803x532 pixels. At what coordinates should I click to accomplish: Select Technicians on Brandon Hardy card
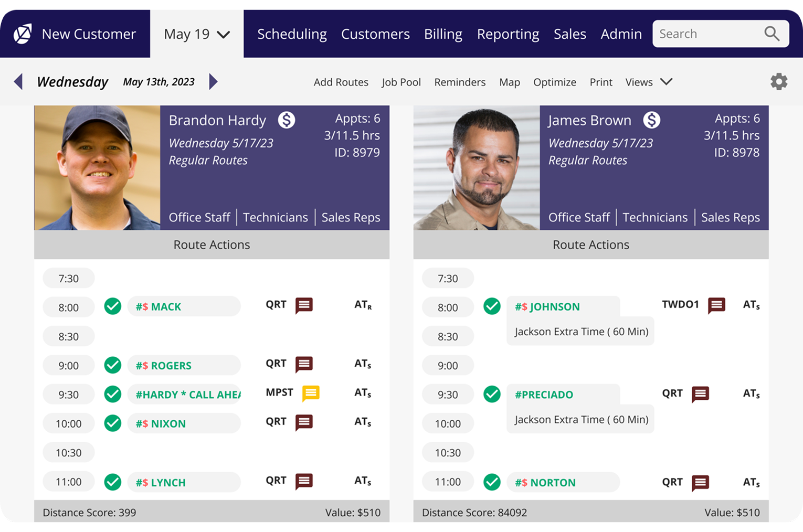pyautogui.click(x=276, y=217)
